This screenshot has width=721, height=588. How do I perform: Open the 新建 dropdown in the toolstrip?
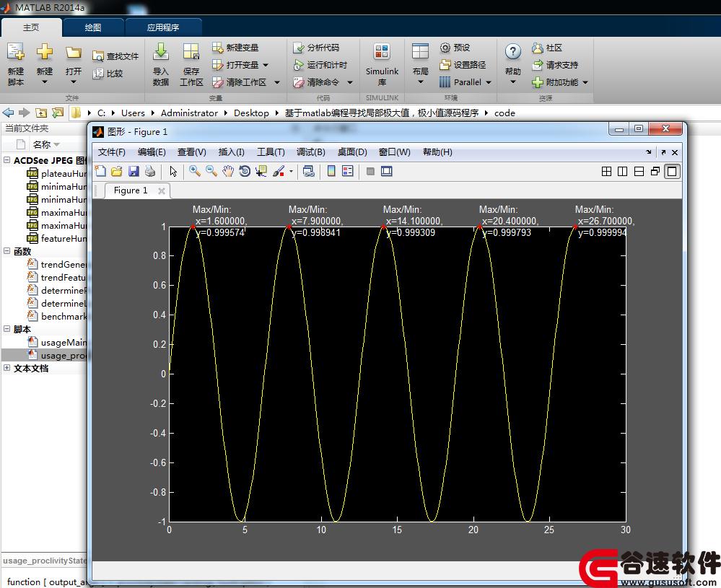tap(45, 82)
